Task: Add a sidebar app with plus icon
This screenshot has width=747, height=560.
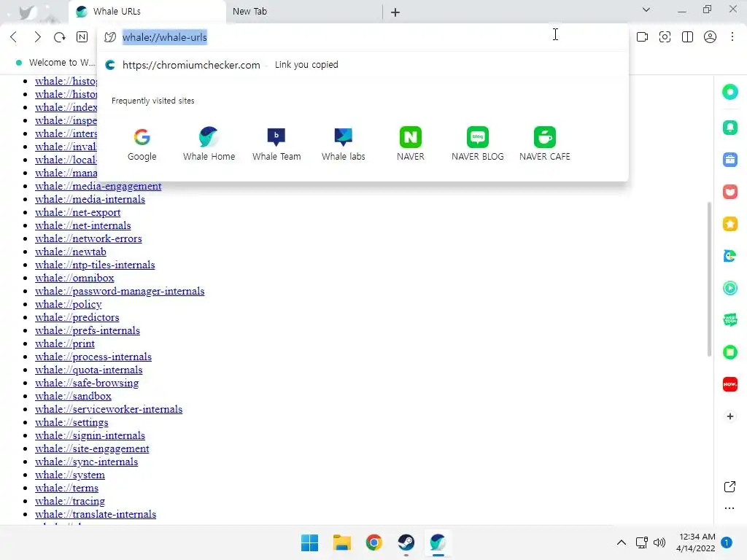Action: coord(729,416)
